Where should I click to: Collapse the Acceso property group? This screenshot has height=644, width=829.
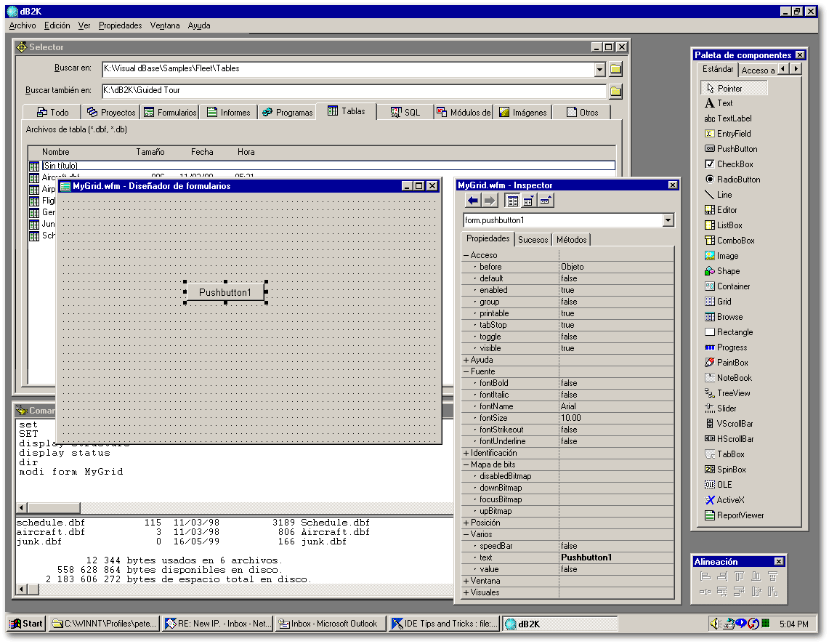tap(466, 255)
